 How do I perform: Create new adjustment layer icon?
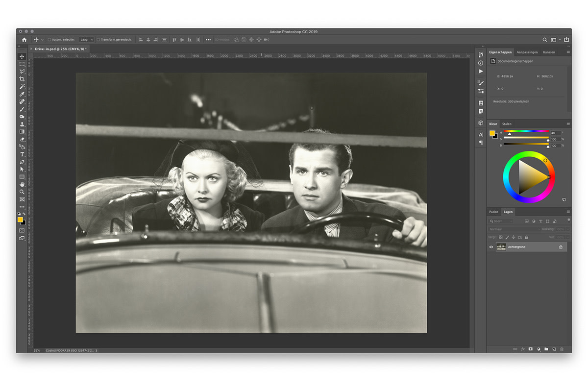[x=539, y=349]
